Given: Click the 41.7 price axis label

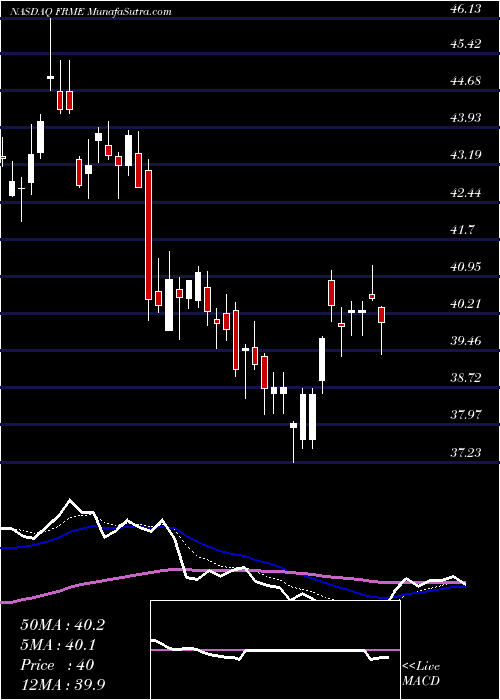Looking at the screenshot, I should point(463,230).
